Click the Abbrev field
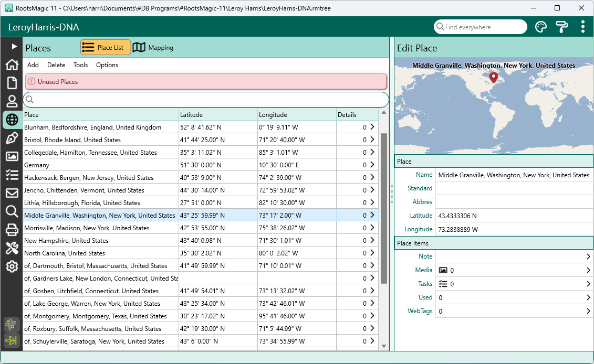 tap(514, 202)
